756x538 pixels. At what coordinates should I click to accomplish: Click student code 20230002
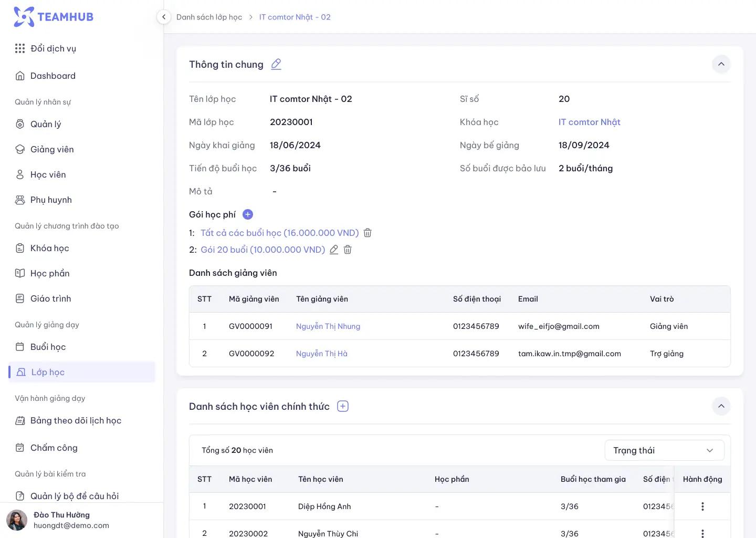coord(248,533)
